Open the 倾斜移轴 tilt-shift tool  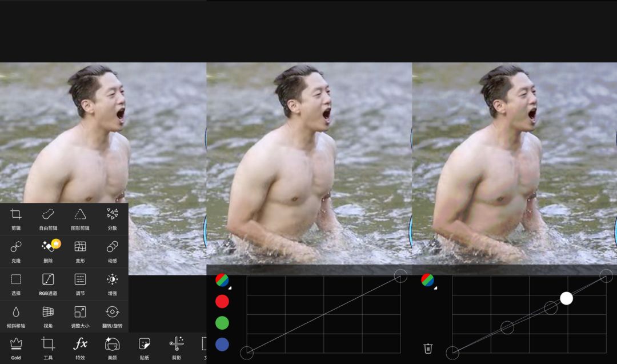(16, 316)
